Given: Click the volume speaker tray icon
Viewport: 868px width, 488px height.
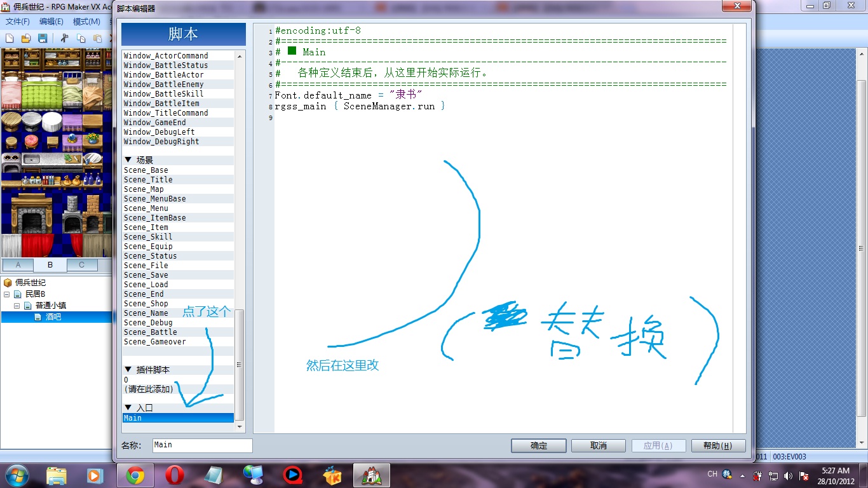Looking at the screenshot, I should click(788, 475).
